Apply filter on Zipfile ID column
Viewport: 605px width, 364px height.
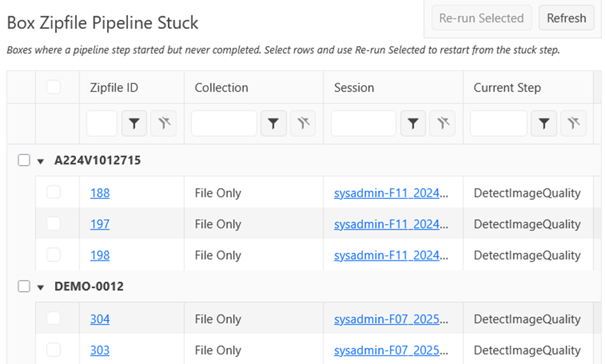pos(134,123)
